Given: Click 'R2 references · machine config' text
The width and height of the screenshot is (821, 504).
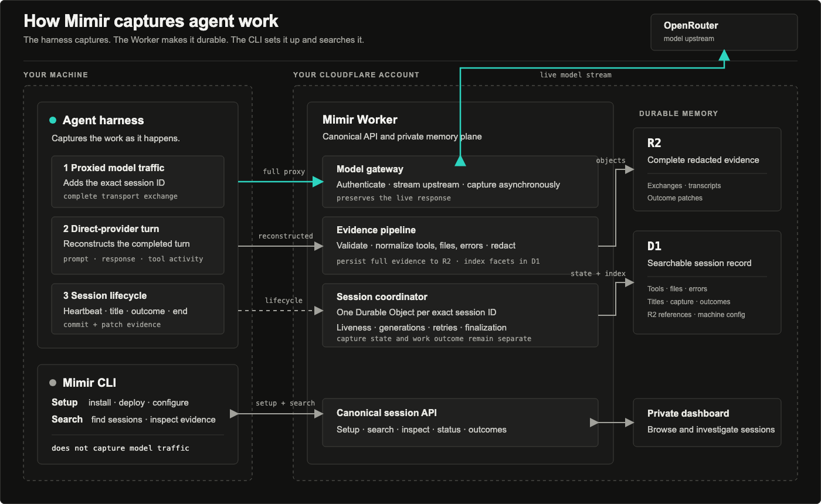Looking at the screenshot, I should coord(696,315).
